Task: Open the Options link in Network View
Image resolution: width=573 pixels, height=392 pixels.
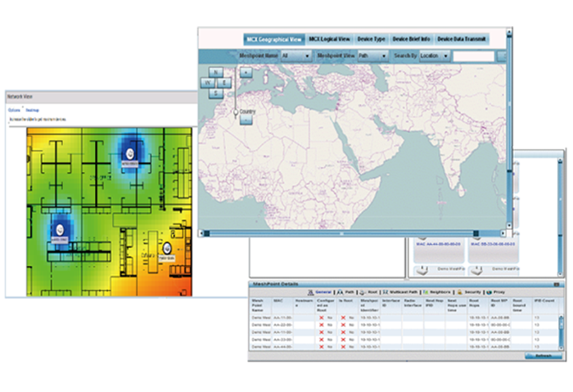Action: click(x=14, y=110)
